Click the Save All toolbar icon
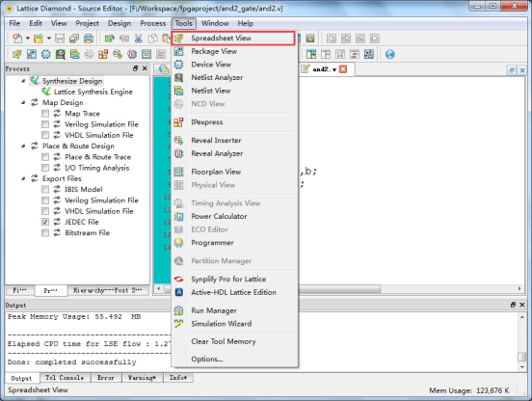This screenshot has height=401, width=532. [x=74, y=39]
